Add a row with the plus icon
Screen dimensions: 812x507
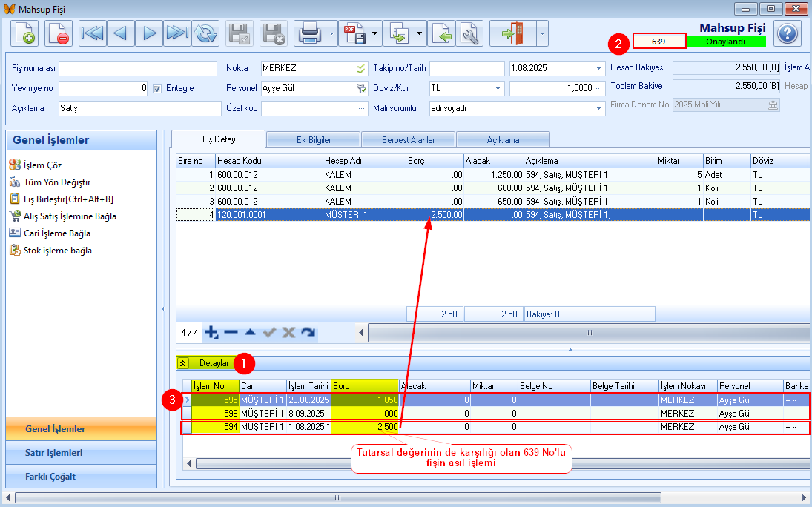[211, 333]
